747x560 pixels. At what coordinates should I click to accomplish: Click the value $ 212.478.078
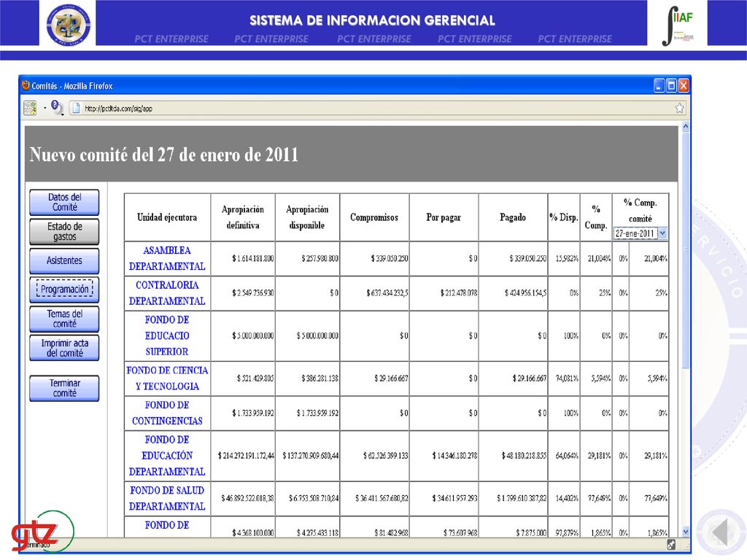point(459,293)
